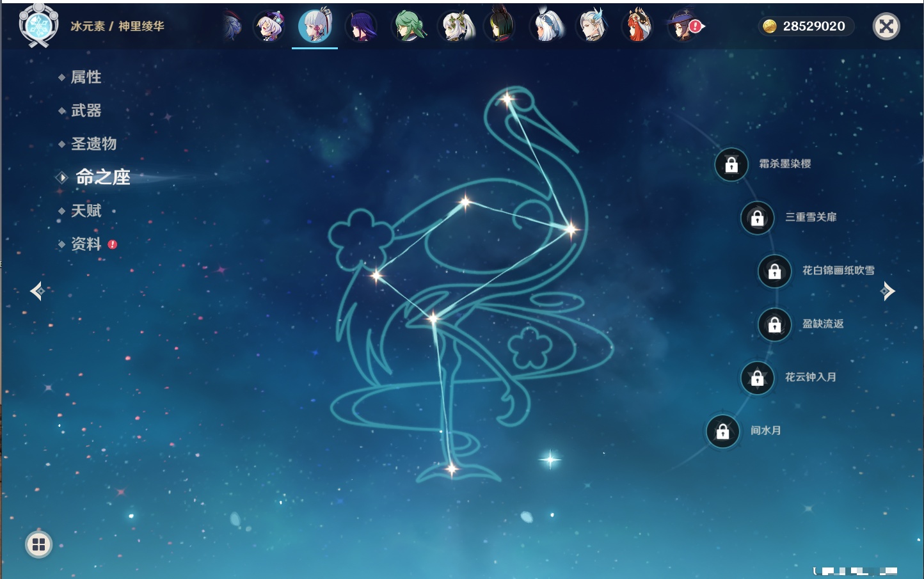924x579 pixels.
Task: Click the lock icon beside 花云钟入月
Action: pyautogui.click(x=757, y=377)
